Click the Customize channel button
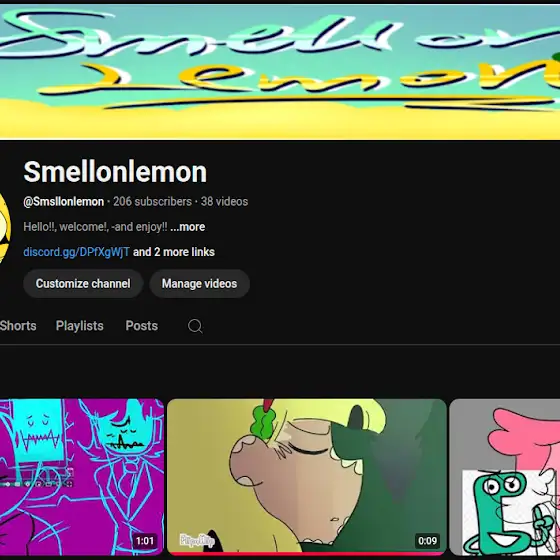The image size is (560, 560). [83, 284]
